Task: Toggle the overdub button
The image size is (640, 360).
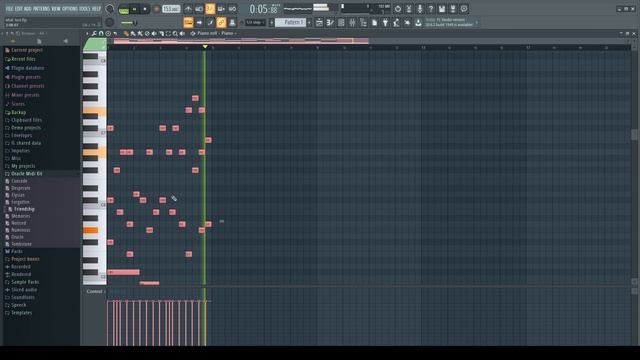Action: 221,9
